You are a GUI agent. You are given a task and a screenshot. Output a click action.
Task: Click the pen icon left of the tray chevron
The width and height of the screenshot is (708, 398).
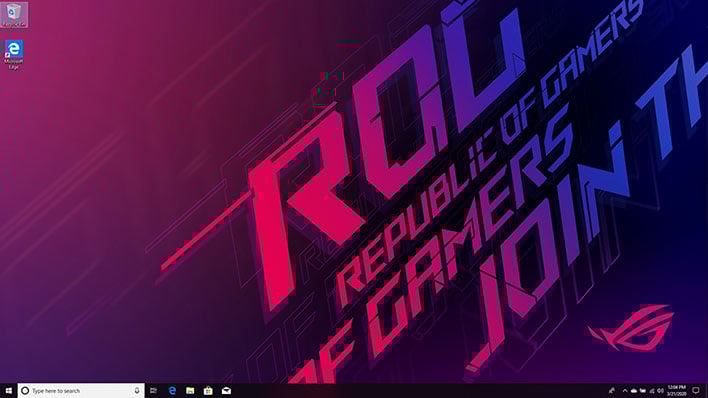click(x=611, y=391)
